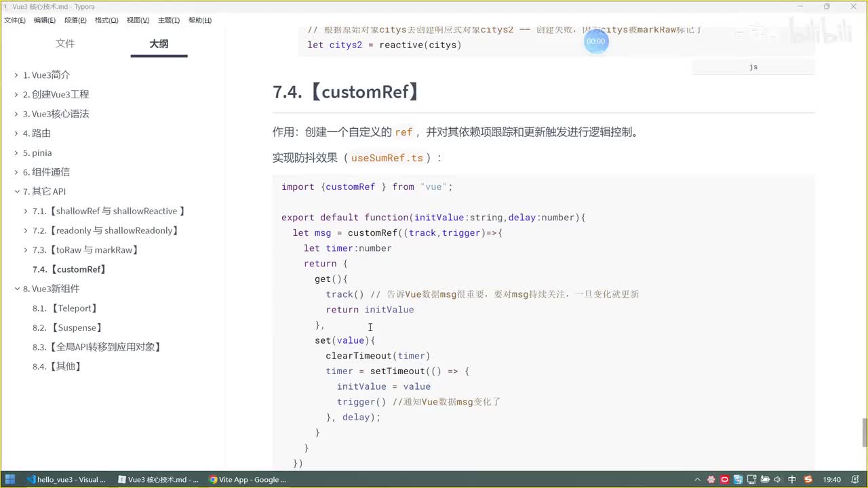Jump to outline heading 8. Vue3新组件

(51, 289)
